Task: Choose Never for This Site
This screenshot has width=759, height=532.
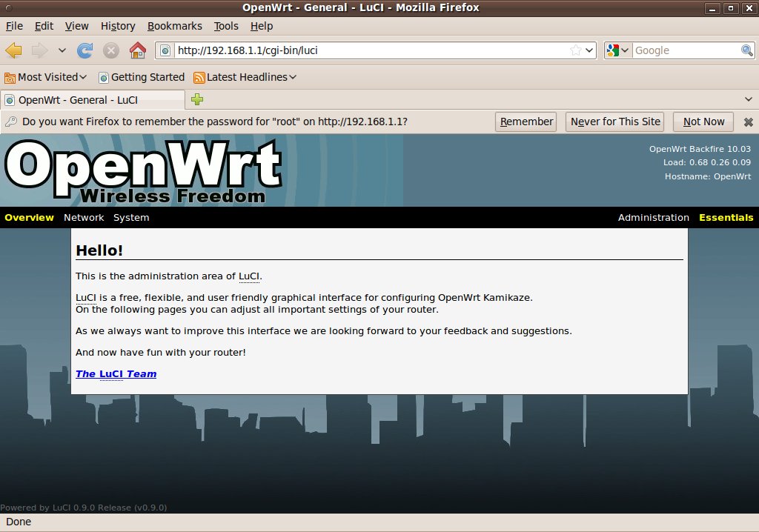Action: point(615,122)
